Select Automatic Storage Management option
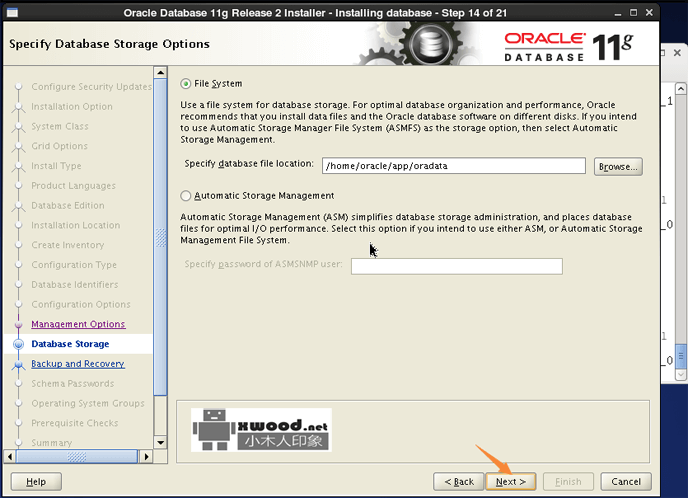The image size is (688, 498). pos(185,196)
